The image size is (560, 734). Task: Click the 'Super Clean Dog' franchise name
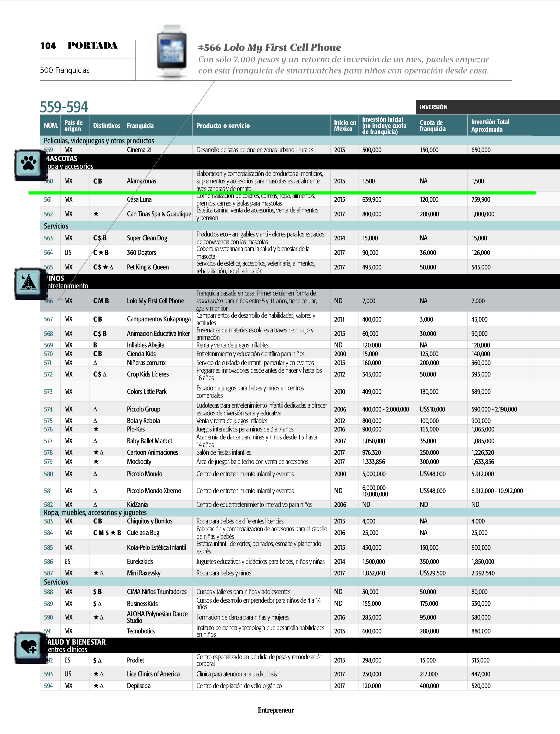[x=147, y=238]
